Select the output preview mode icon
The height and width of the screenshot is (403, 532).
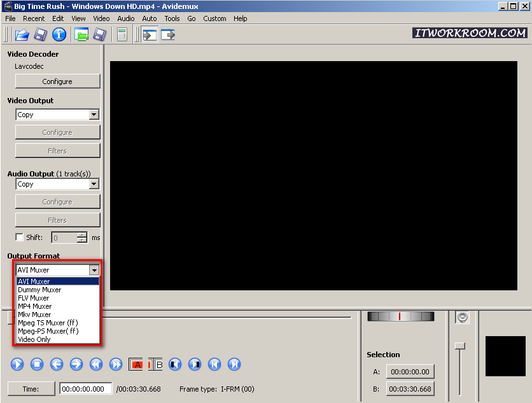click(x=168, y=34)
